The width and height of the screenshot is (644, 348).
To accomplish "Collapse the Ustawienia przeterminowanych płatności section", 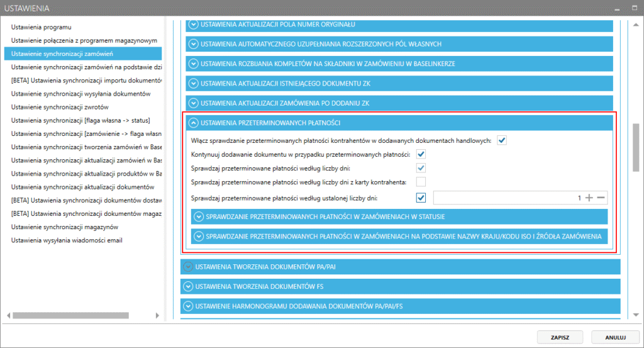I will (x=194, y=123).
